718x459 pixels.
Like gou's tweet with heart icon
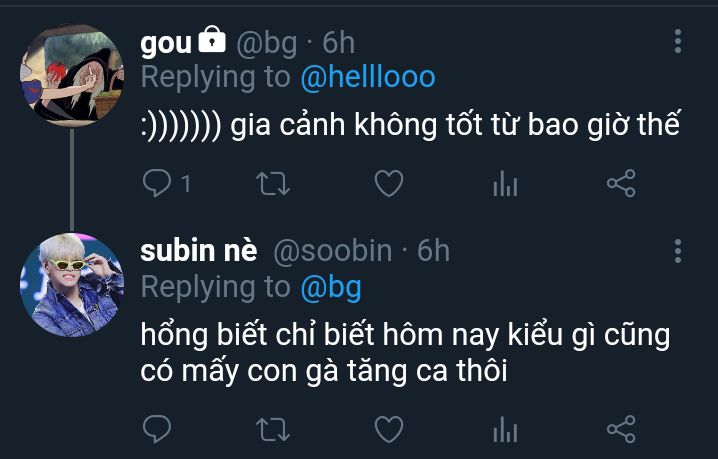coord(389,183)
